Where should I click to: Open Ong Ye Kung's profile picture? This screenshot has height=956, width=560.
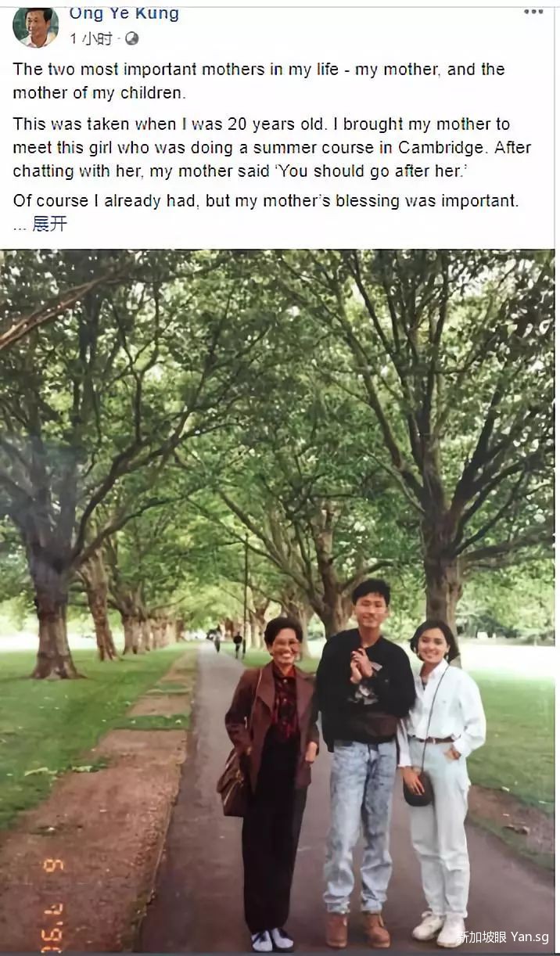click(35, 27)
